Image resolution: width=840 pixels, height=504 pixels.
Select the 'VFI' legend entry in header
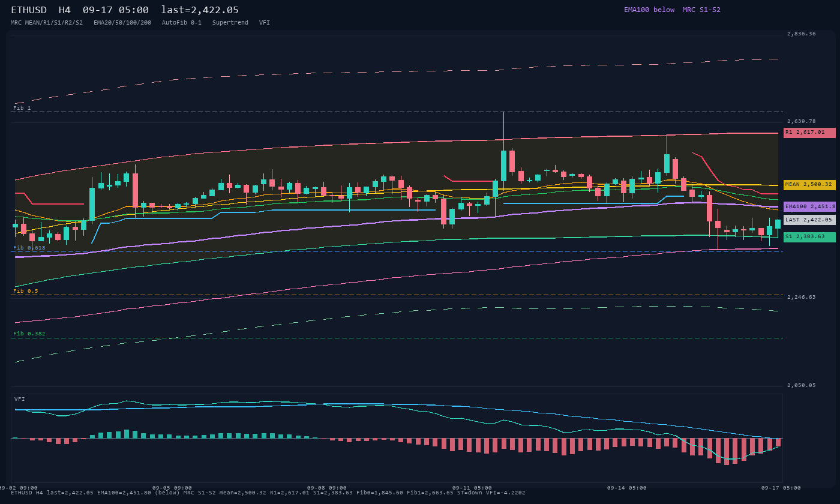pos(265,23)
